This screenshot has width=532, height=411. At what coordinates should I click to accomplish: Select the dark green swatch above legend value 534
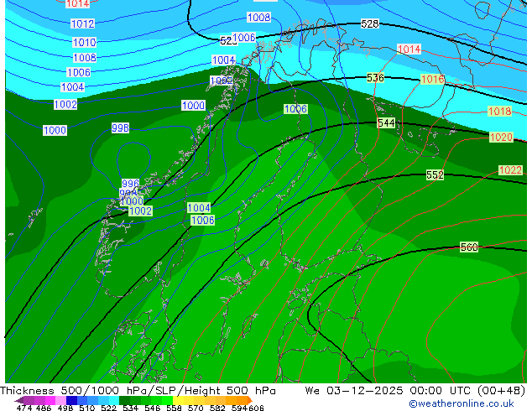124,400
